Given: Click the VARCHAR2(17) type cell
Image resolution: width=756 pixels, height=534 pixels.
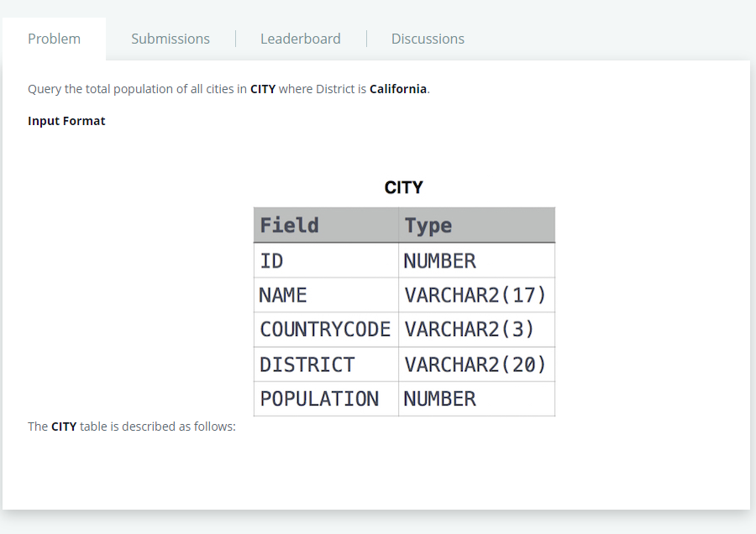Looking at the screenshot, I should 476,295.
